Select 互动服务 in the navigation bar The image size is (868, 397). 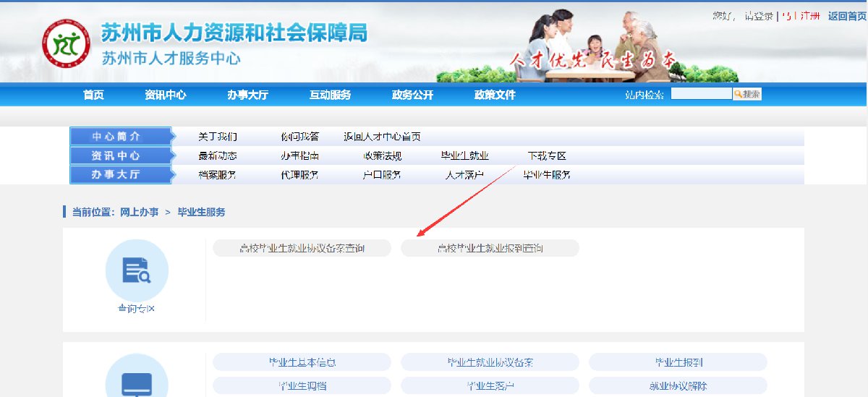330,95
